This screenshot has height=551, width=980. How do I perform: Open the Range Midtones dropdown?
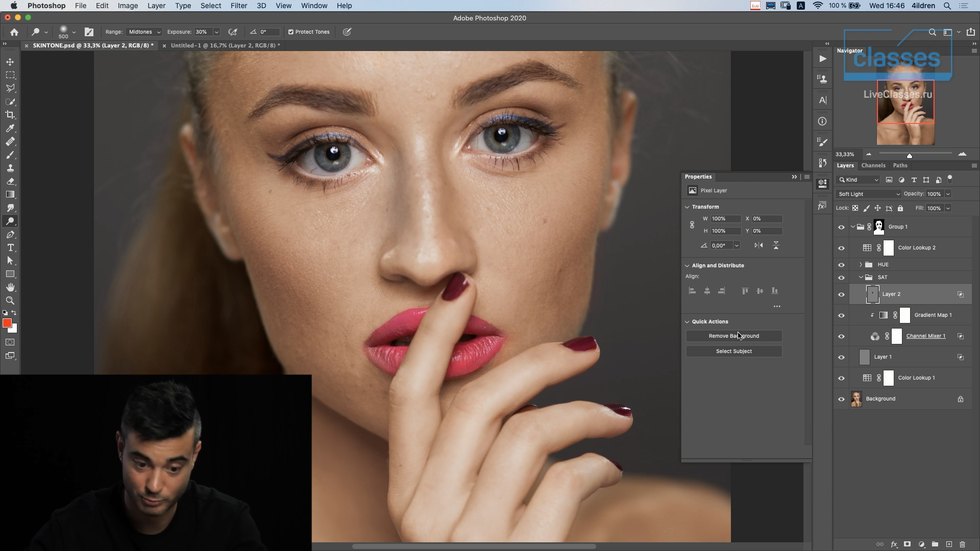[x=144, y=32]
